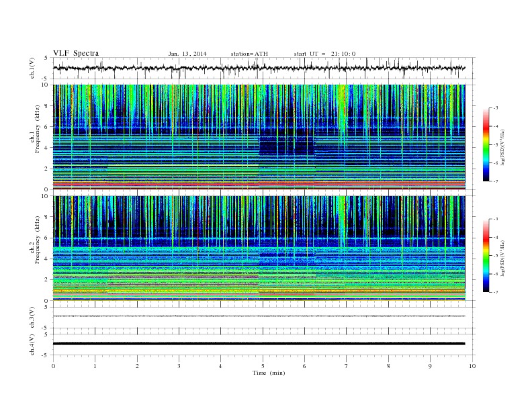
Task: Select the date text 'Jan. 13, 2014'
Action: pyautogui.click(x=187, y=54)
